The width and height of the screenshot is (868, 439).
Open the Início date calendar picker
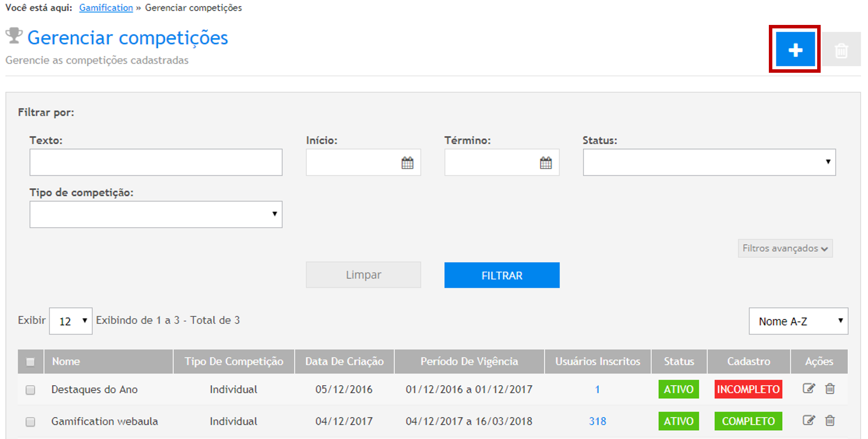tap(407, 163)
